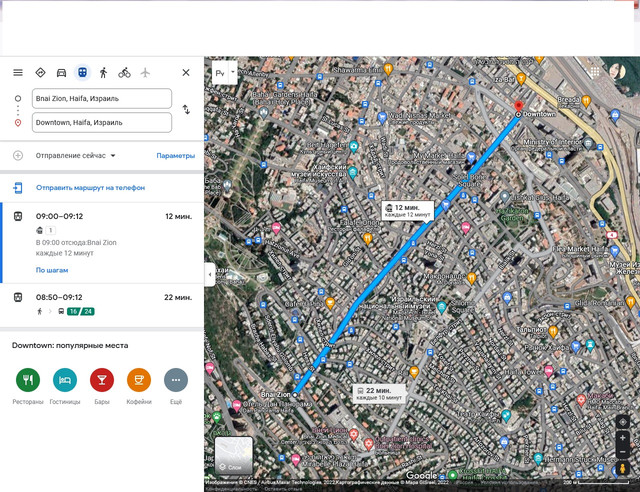The image size is (640, 492).
Task: Close the directions panel
Action: (x=186, y=73)
